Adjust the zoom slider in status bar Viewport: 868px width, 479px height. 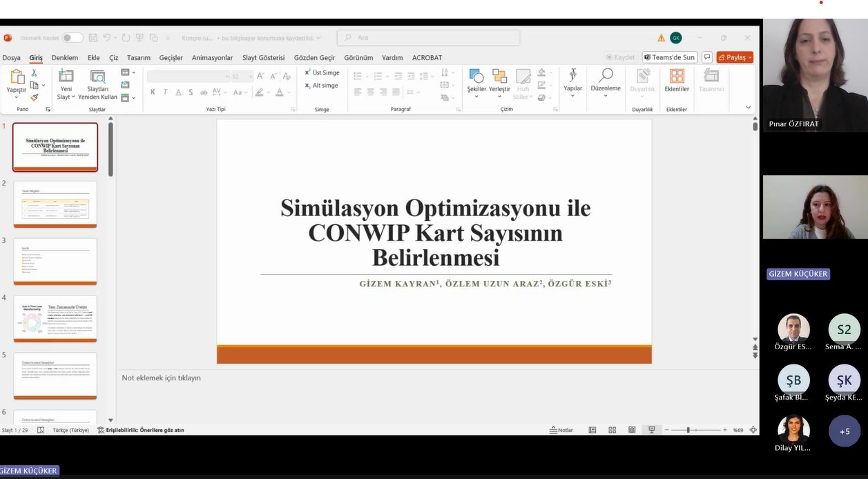point(688,430)
